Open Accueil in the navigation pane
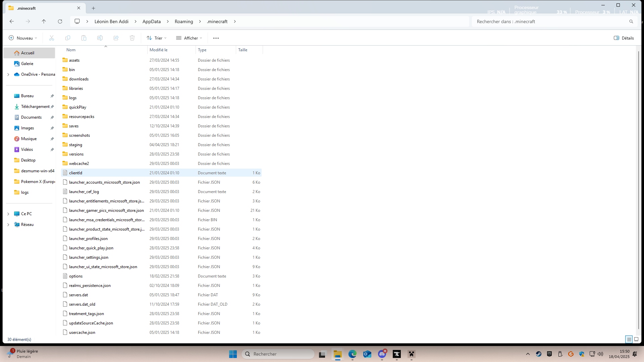The width and height of the screenshot is (644, 362). pos(29,53)
